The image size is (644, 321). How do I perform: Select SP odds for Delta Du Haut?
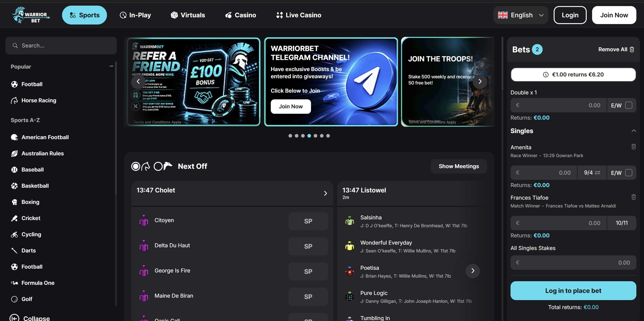pos(308,246)
